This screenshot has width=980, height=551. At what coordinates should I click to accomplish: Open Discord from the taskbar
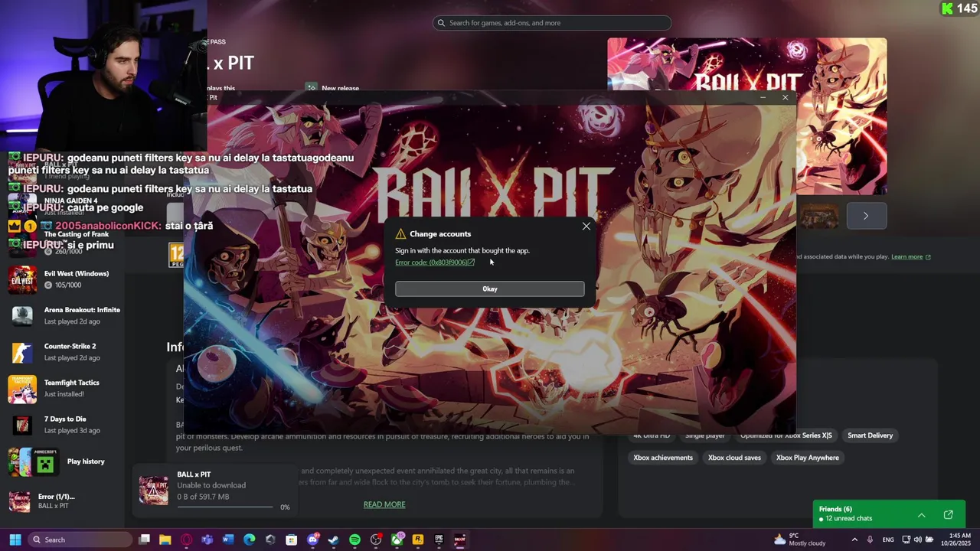pyautogui.click(x=312, y=540)
